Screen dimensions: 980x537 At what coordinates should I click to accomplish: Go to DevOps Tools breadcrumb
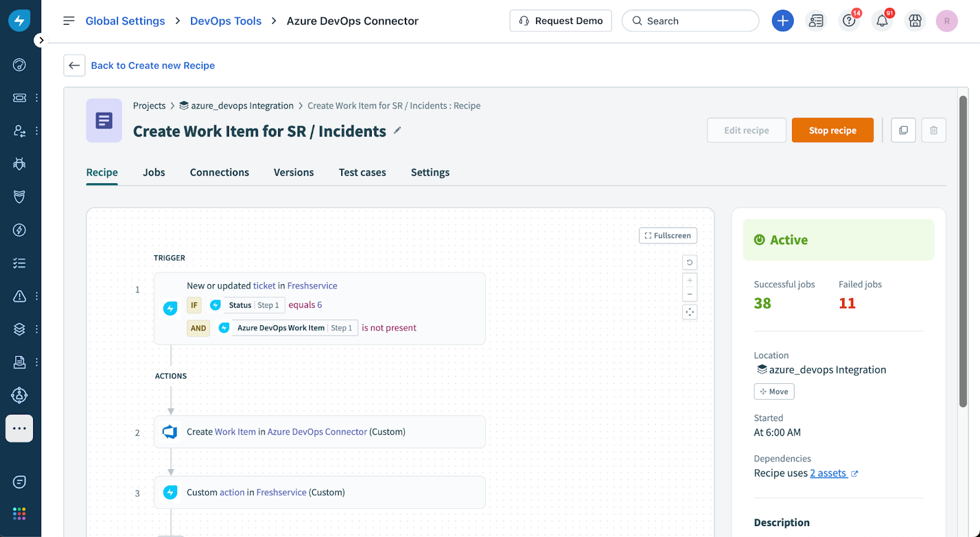[x=226, y=21]
